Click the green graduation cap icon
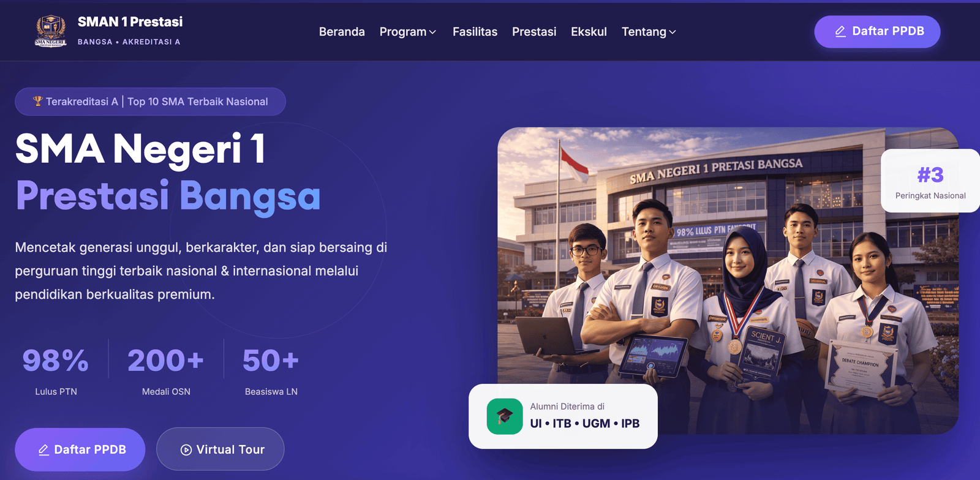980x480 pixels. [505, 416]
